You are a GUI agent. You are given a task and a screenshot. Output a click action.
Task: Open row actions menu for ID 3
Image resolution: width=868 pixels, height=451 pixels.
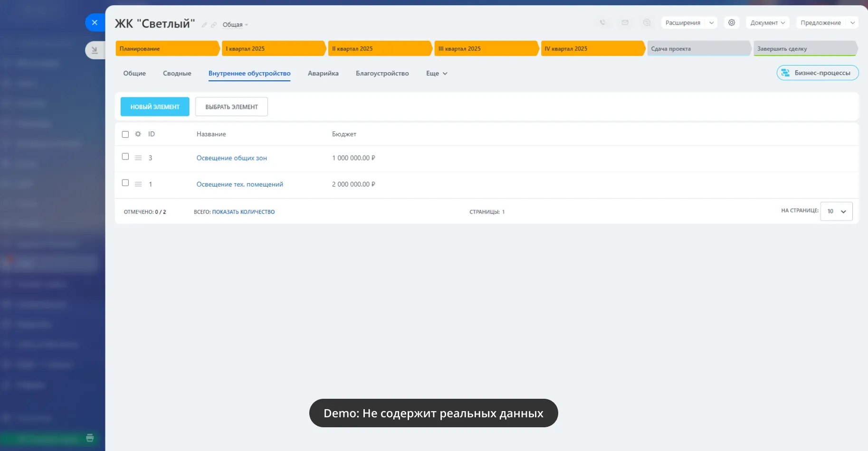point(138,158)
